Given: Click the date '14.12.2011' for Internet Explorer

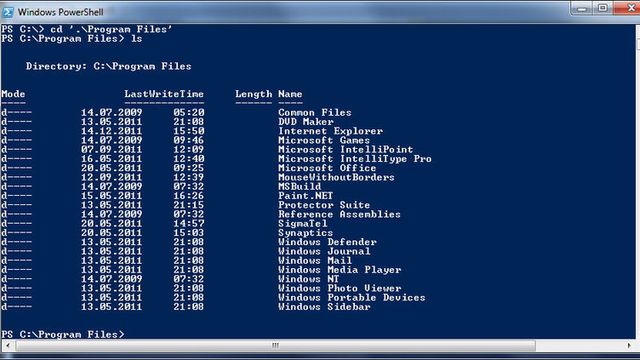Looking at the screenshot, I should [x=111, y=131].
